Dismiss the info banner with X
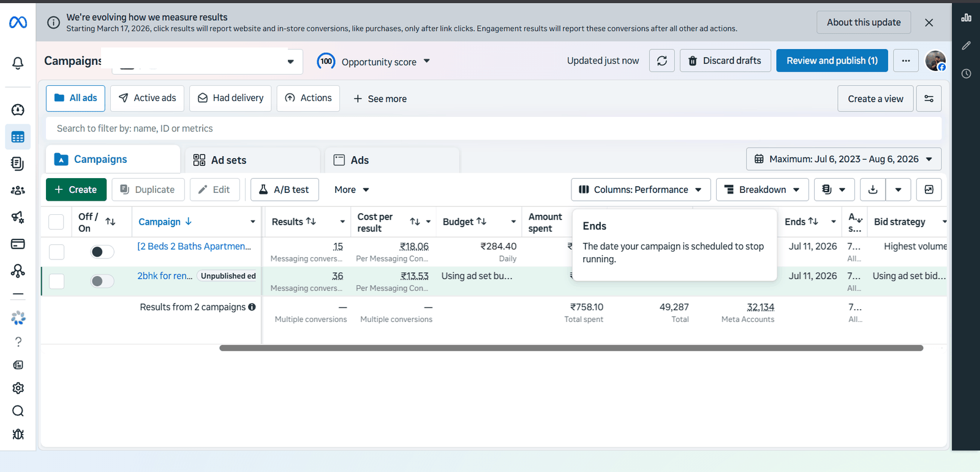This screenshot has width=980, height=472. click(x=929, y=23)
